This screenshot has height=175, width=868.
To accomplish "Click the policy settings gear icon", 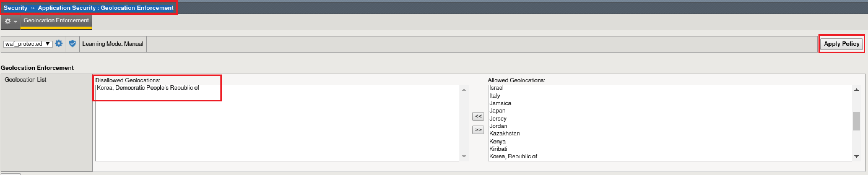I will (59, 43).
